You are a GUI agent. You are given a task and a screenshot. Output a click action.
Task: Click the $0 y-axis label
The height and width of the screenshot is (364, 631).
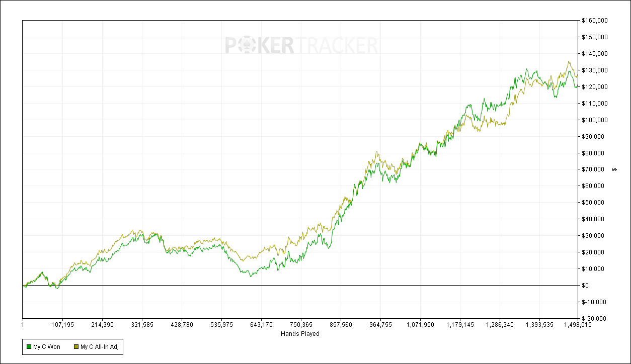tap(587, 285)
